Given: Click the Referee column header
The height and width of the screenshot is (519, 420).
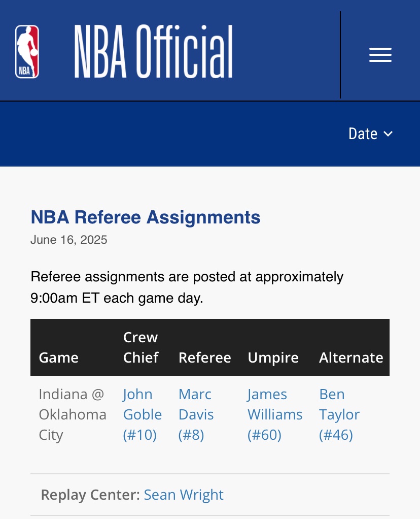Looking at the screenshot, I should (x=204, y=358).
